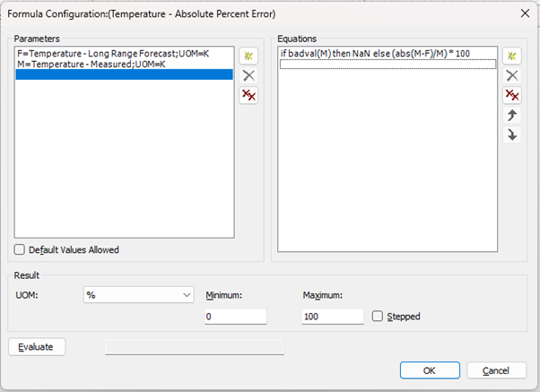Click the delete parameter X icon
540x392 pixels.
point(248,75)
